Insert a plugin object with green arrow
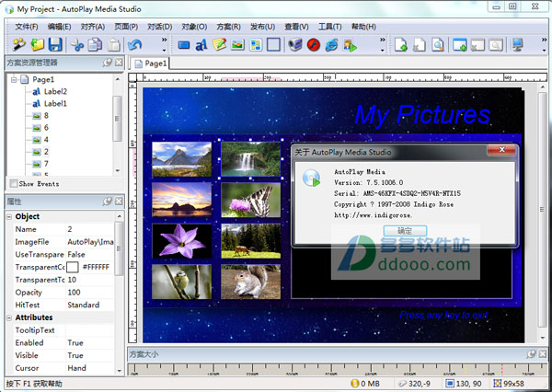Image resolution: width=552 pixels, height=392 pixels. tap(351, 45)
